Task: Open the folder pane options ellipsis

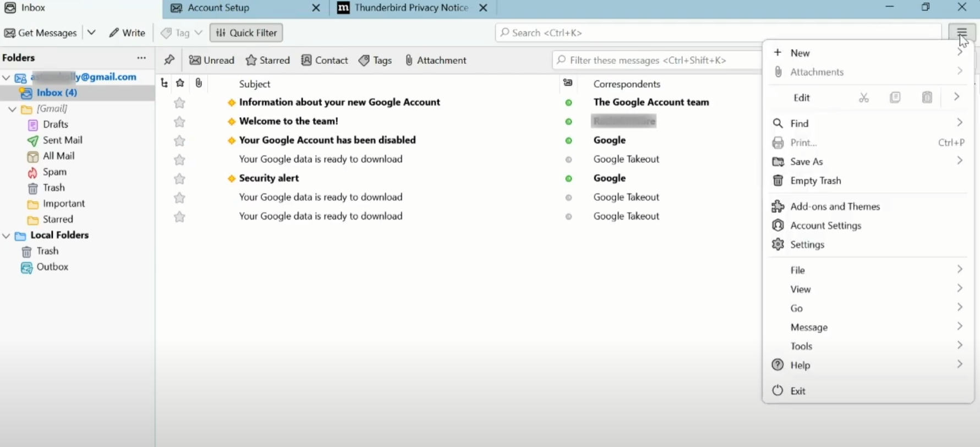Action: [141, 58]
